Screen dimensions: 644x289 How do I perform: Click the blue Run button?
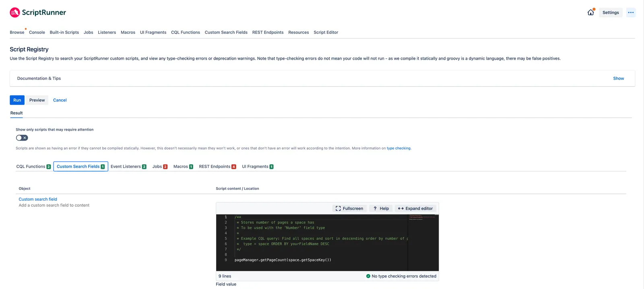pyautogui.click(x=17, y=100)
